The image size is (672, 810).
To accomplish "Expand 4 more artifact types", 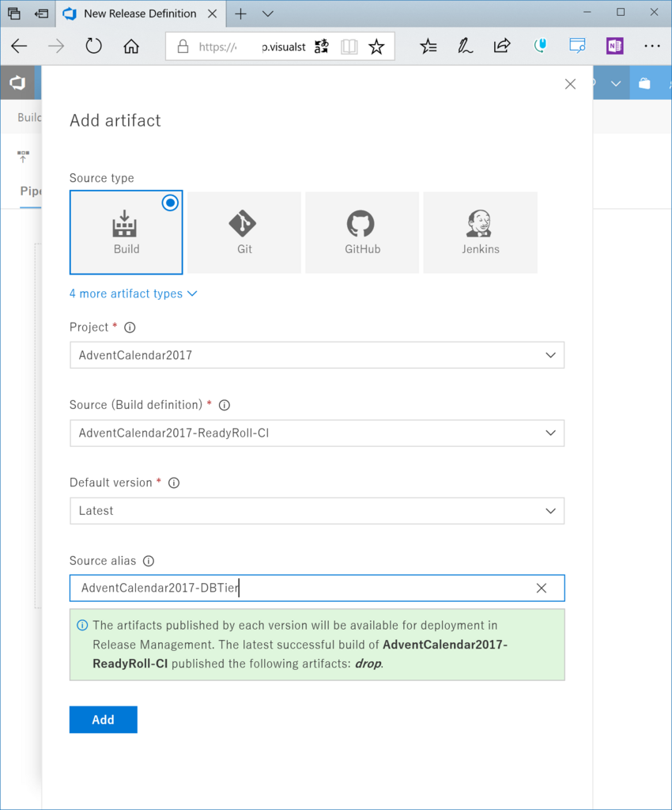I will 133,293.
